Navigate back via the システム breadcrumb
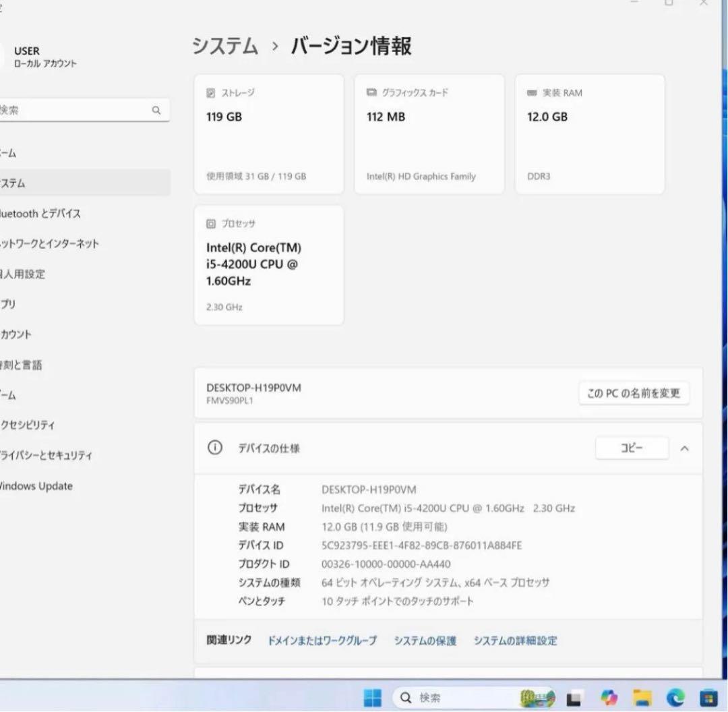Viewport: 728px width, 712px height. click(x=224, y=47)
